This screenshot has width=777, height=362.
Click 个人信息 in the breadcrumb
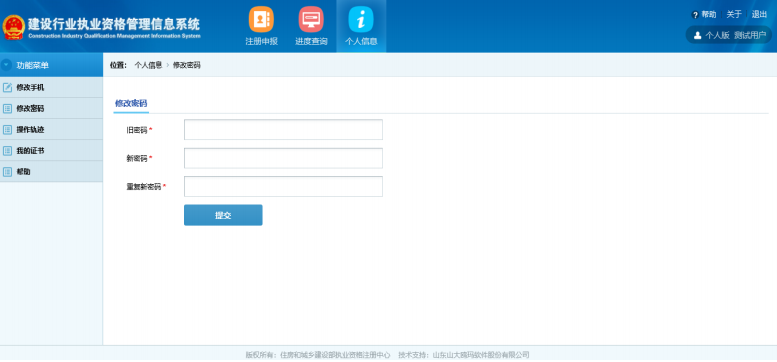148,65
